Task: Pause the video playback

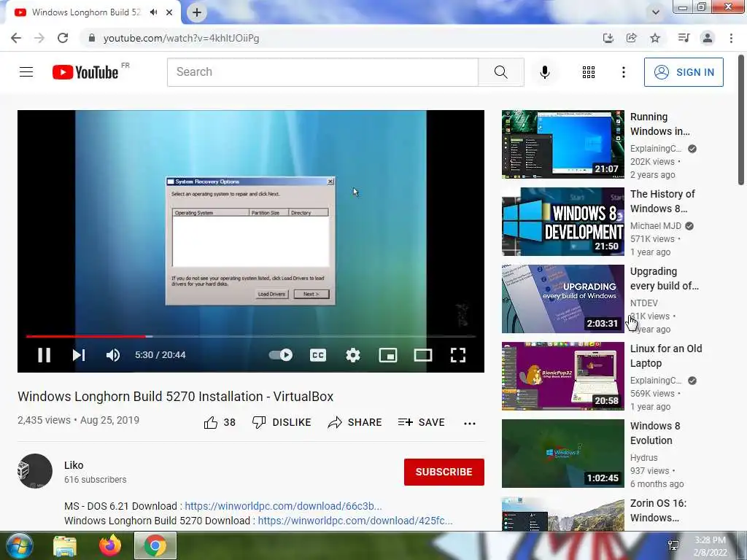Action: tap(44, 355)
